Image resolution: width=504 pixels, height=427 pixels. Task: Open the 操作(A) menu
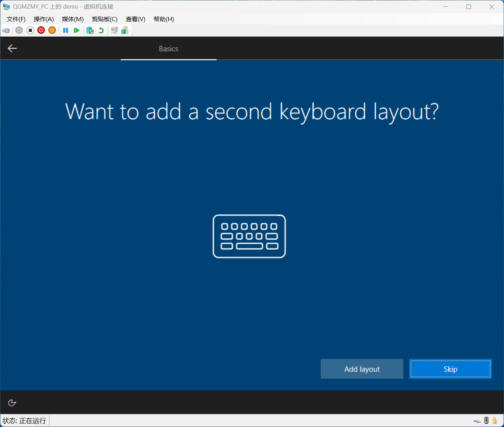(44, 19)
